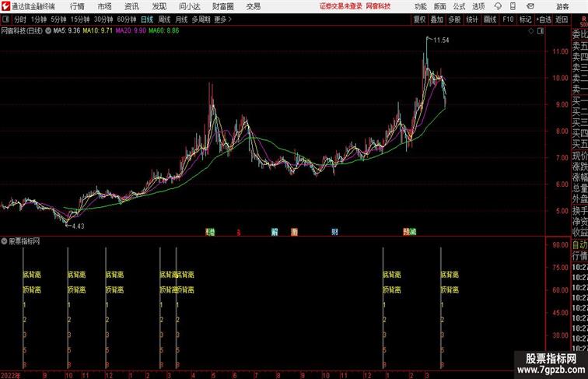Click the 自动 label in right panel
The image size is (588, 379).
pyautogui.click(x=579, y=245)
